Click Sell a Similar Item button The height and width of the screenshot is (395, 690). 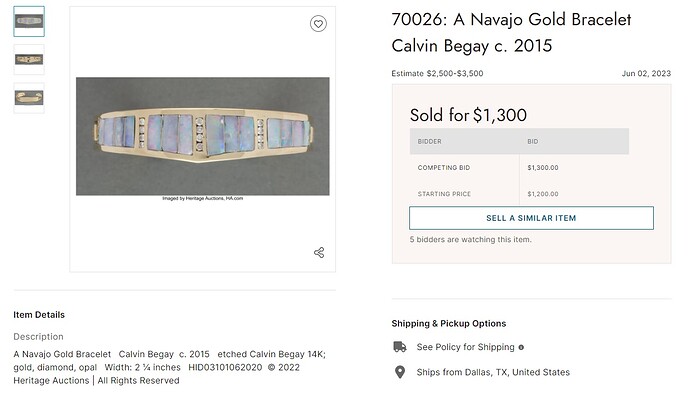531,218
